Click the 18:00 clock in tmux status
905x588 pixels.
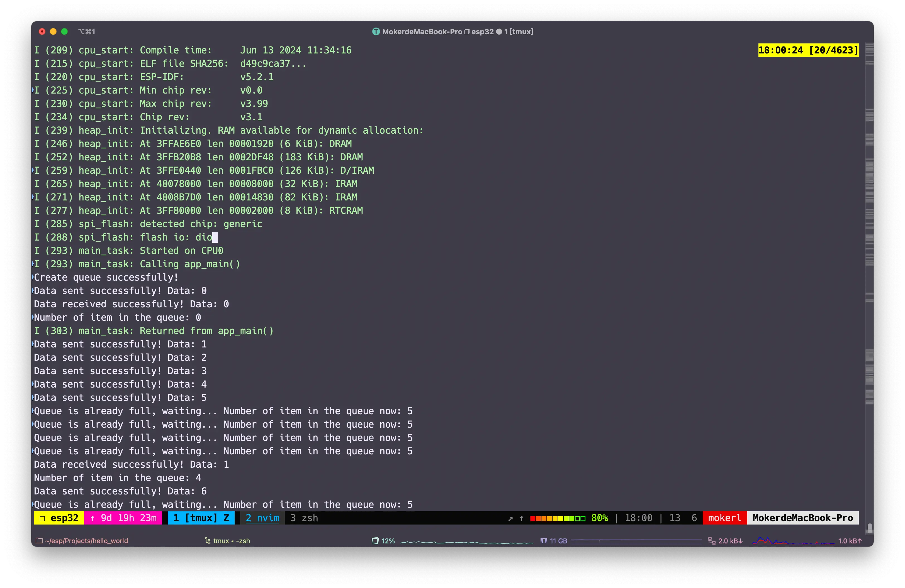(x=638, y=518)
